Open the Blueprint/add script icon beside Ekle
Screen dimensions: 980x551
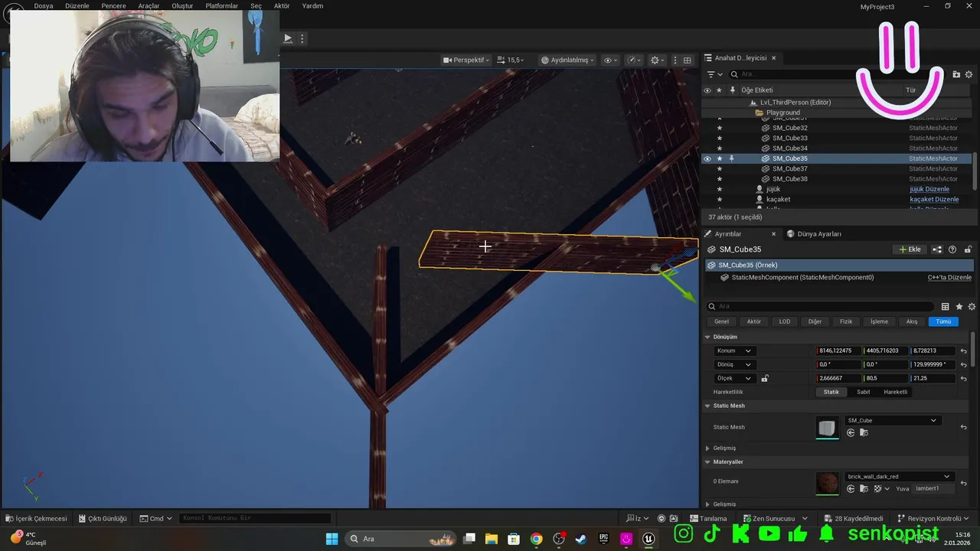coord(937,249)
